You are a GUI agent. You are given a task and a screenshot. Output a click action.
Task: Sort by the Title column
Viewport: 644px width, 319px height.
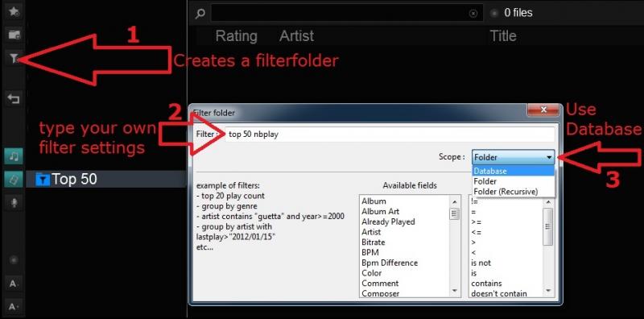point(502,35)
